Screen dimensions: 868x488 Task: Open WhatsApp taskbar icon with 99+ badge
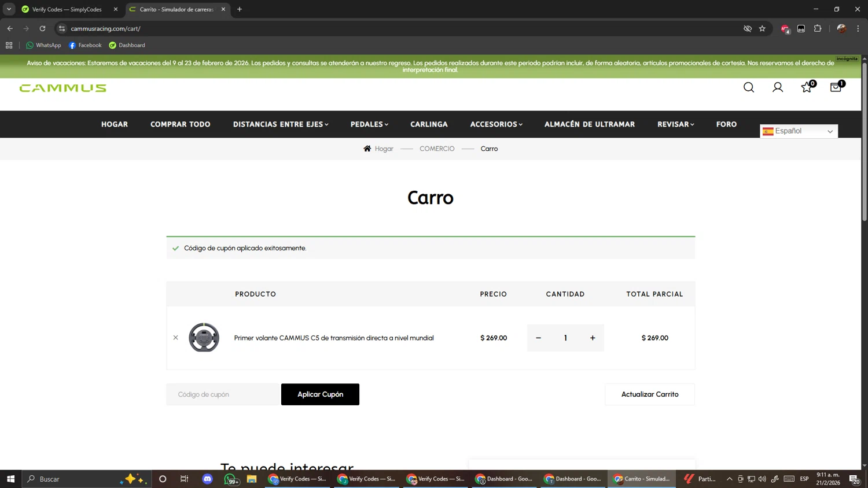[x=231, y=479]
